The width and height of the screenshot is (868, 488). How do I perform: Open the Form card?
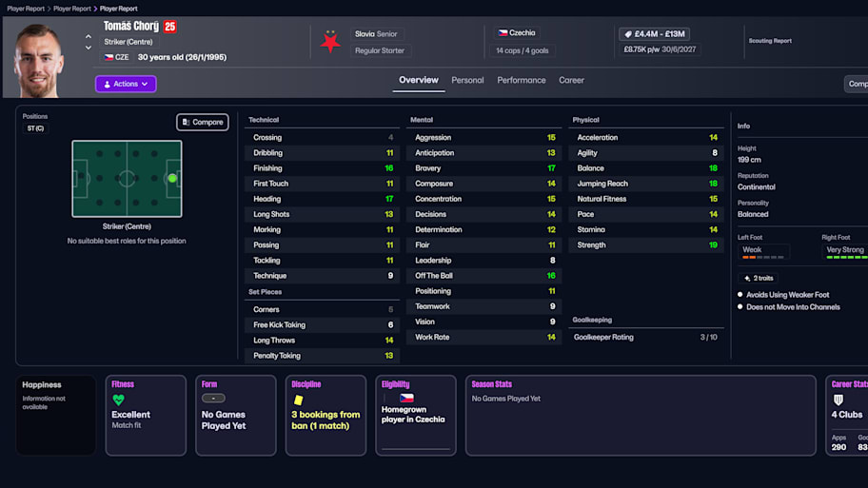236,416
